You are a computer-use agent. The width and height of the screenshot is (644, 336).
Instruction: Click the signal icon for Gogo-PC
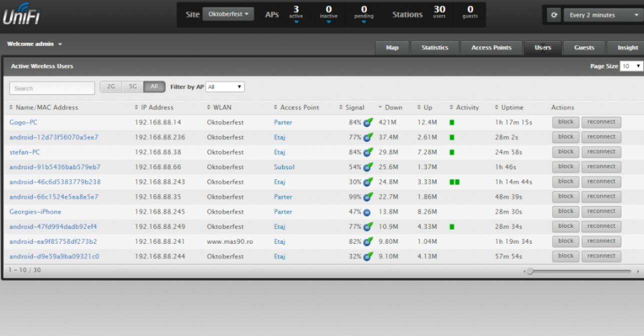pos(367,123)
